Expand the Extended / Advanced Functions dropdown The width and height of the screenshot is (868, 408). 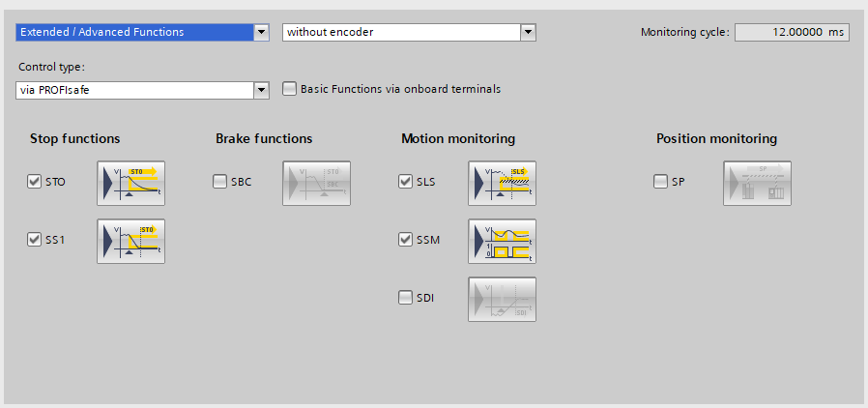coord(261,32)
